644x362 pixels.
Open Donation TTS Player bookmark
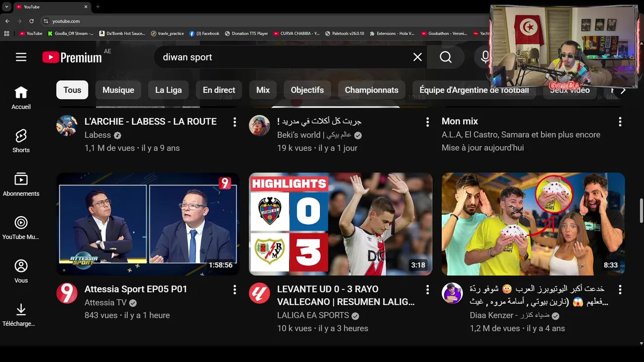(x=246, y=34)
